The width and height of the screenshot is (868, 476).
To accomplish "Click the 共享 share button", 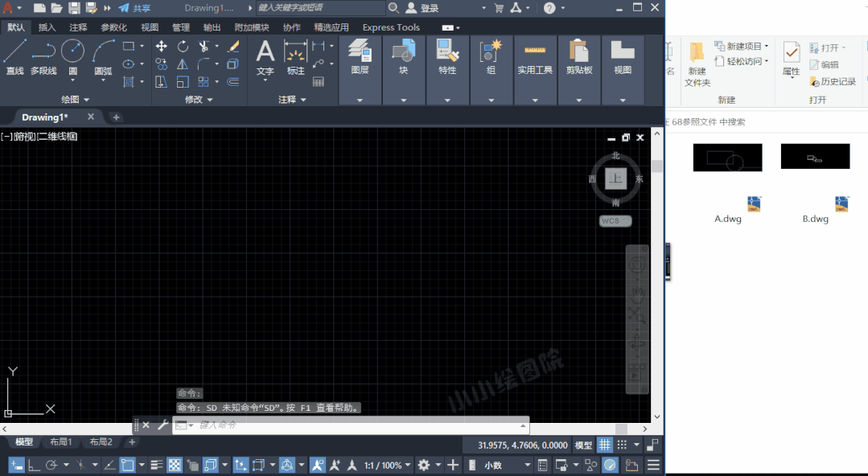I will pyautogui.click(x=134, y=8).
